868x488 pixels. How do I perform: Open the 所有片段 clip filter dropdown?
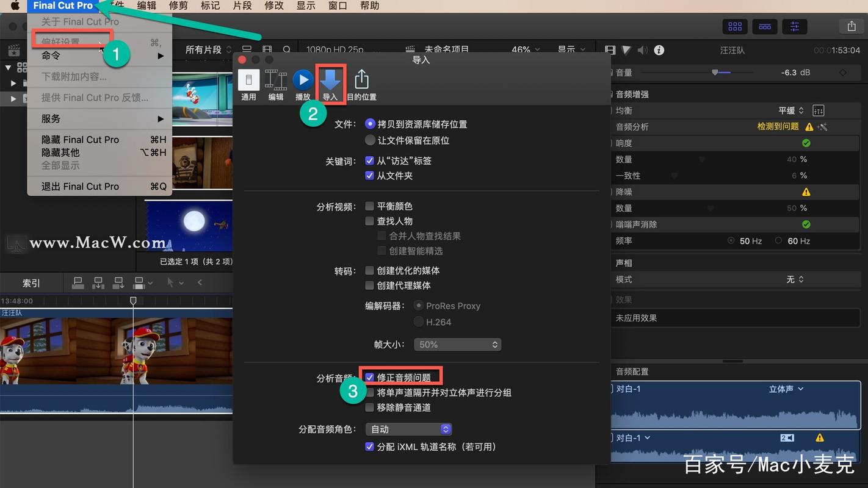[x=209, y=50]
